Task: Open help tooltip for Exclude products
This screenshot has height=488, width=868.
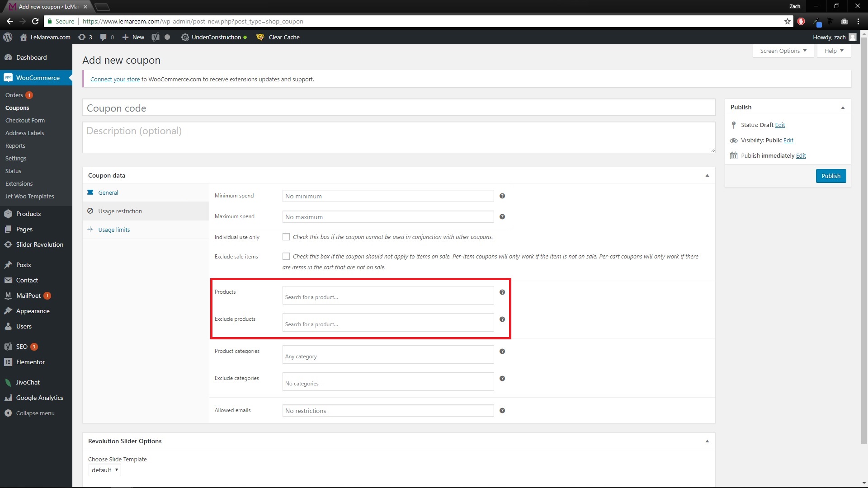Action: (x=502, y=319)
